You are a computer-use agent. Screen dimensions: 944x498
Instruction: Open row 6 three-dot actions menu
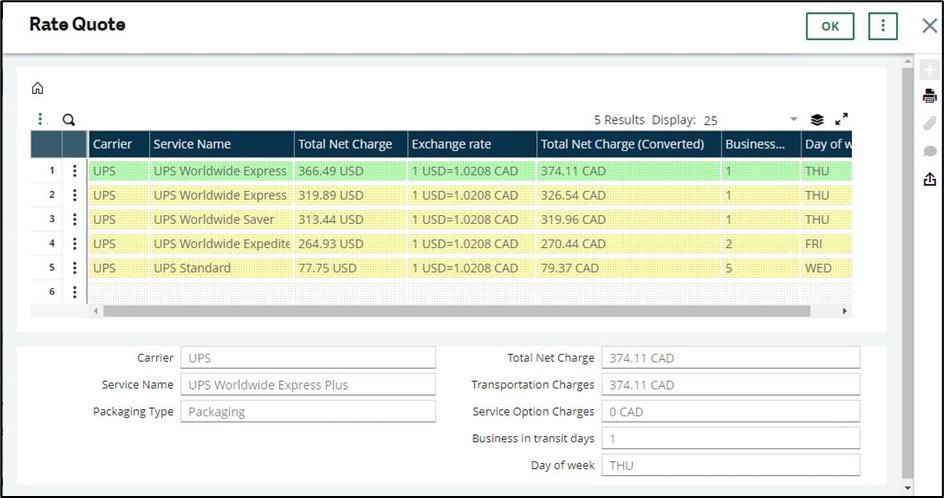pyautogui.click(x=75, y=292)
